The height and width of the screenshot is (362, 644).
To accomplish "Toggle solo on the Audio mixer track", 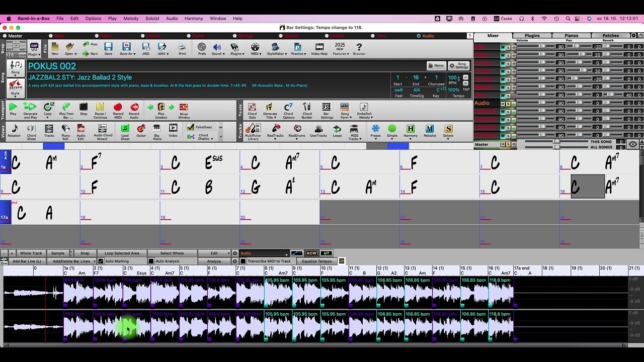I will click(508, 104).
